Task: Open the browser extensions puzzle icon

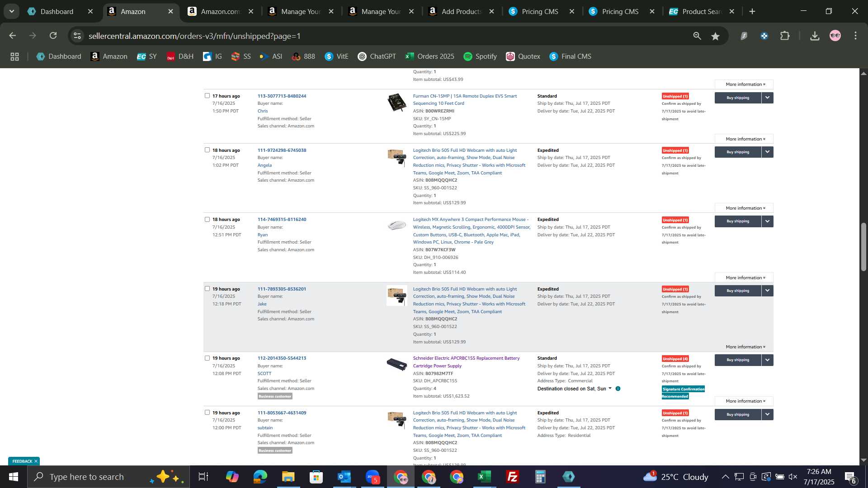Action: [x=785, y=36]
